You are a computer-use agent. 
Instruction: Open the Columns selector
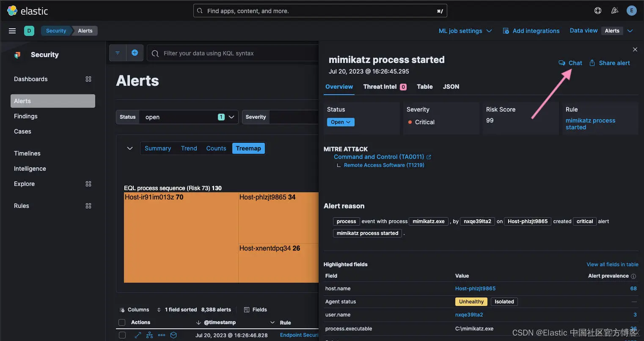click(134, 310)
